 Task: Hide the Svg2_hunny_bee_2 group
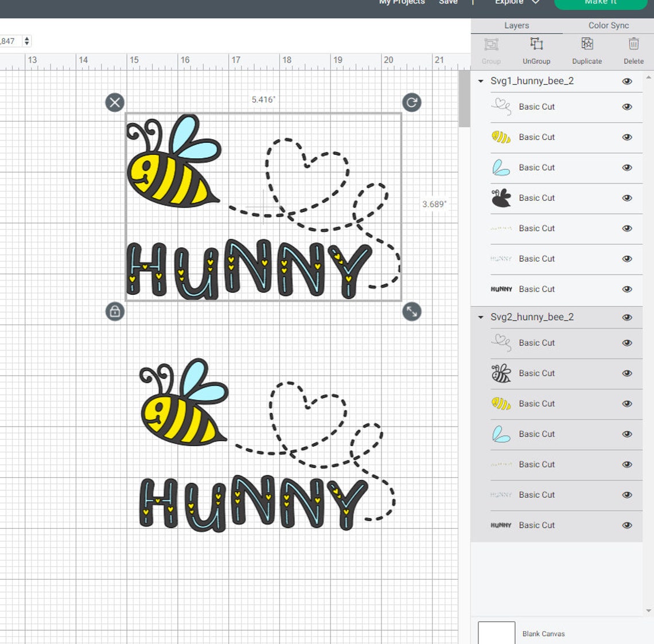[627, 317]
